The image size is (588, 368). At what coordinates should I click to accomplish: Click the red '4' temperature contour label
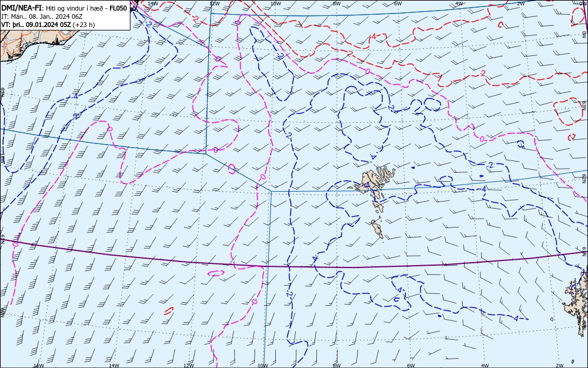(373, 36)
